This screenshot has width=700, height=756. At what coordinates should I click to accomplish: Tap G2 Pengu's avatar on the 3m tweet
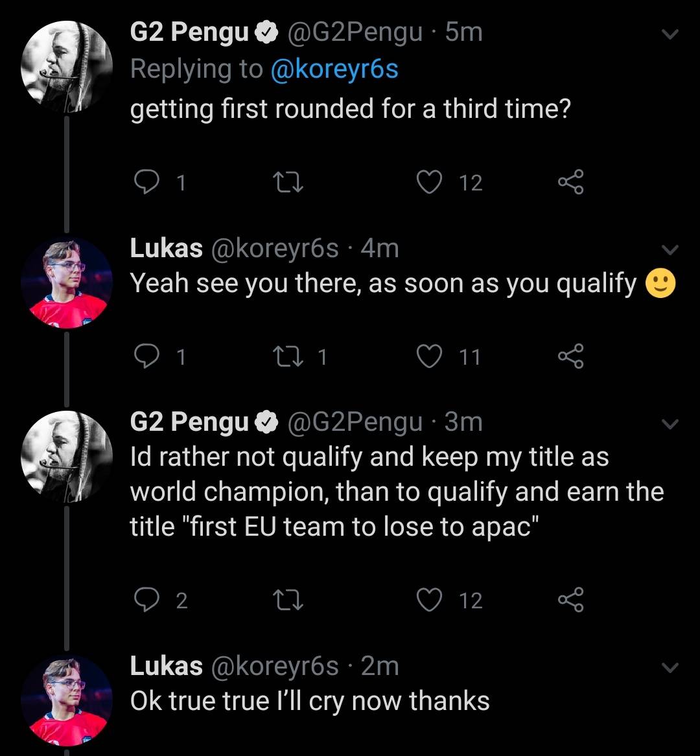(67, 457)
